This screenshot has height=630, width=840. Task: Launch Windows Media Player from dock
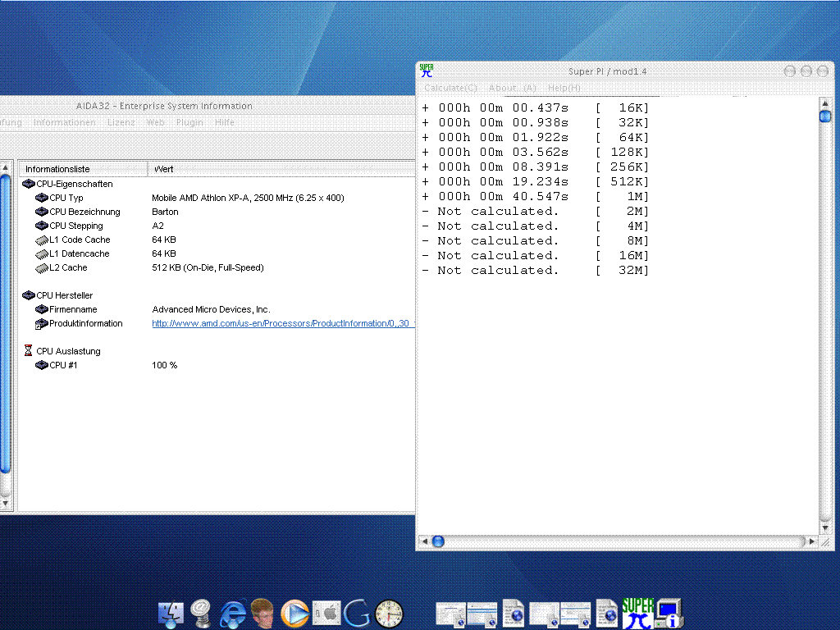(294, 614)
